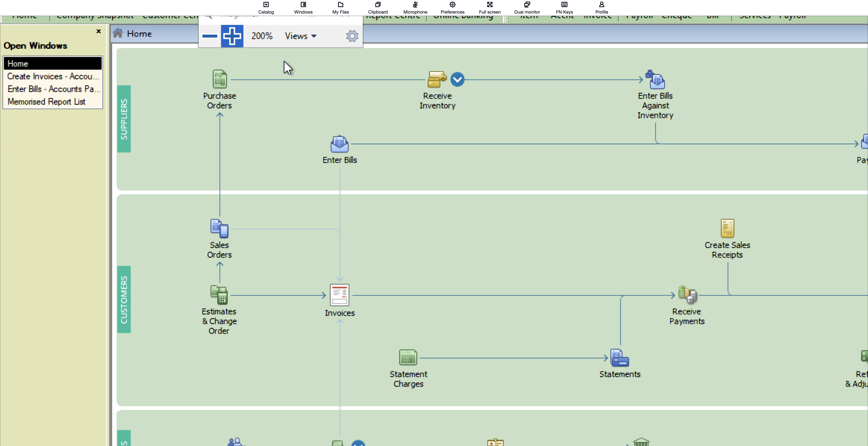Open the Invoices icon
Screen dimensions: 868x446
(339, 295)
